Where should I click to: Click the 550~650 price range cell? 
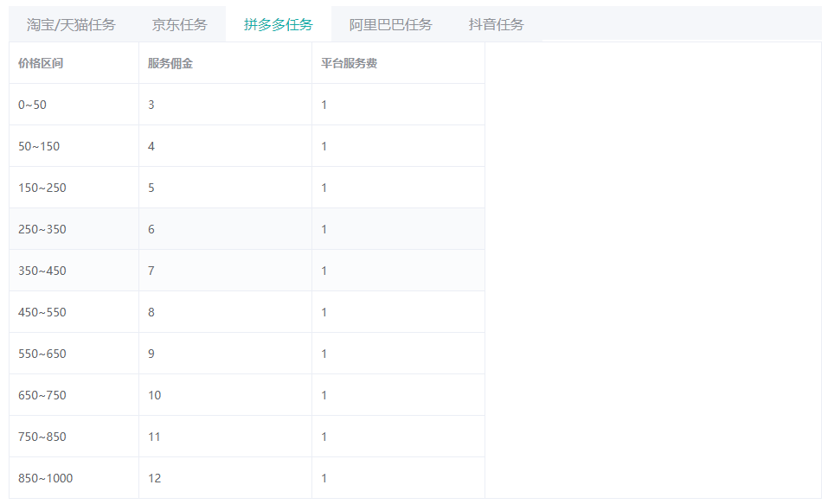click(x=74, y=354)
